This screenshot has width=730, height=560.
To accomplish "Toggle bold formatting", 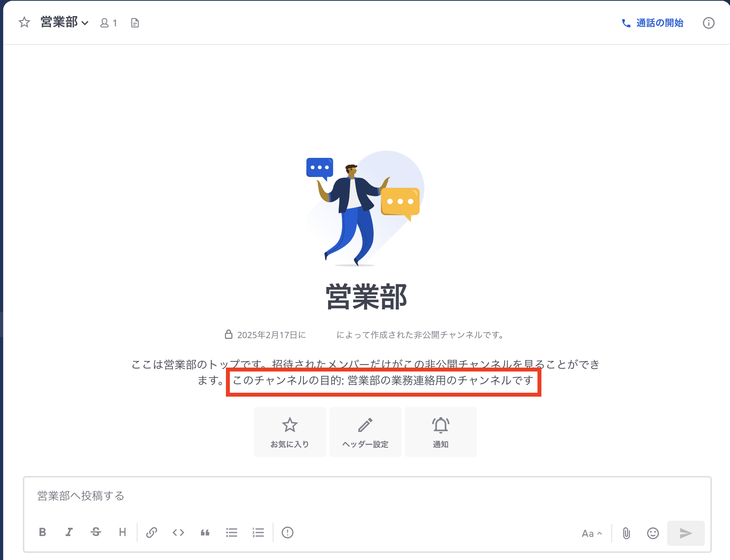I will pyautogui.click(x=42, y=532).
